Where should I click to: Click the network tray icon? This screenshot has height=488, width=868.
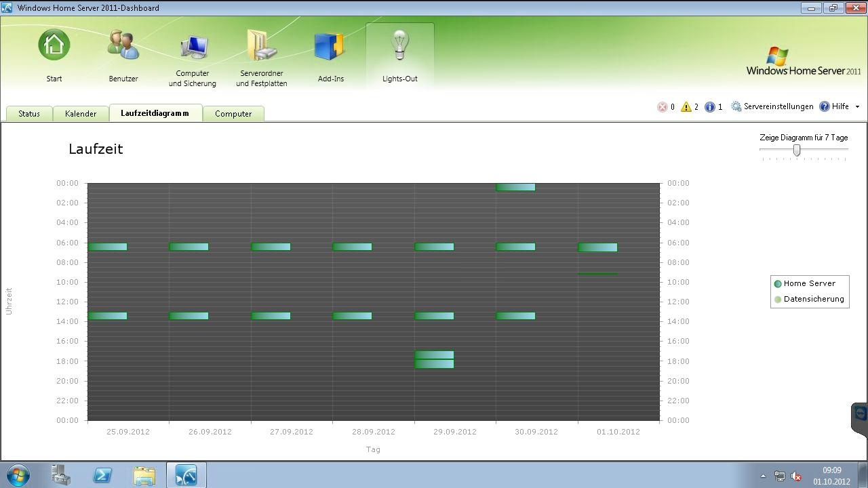tap(780, 476)
